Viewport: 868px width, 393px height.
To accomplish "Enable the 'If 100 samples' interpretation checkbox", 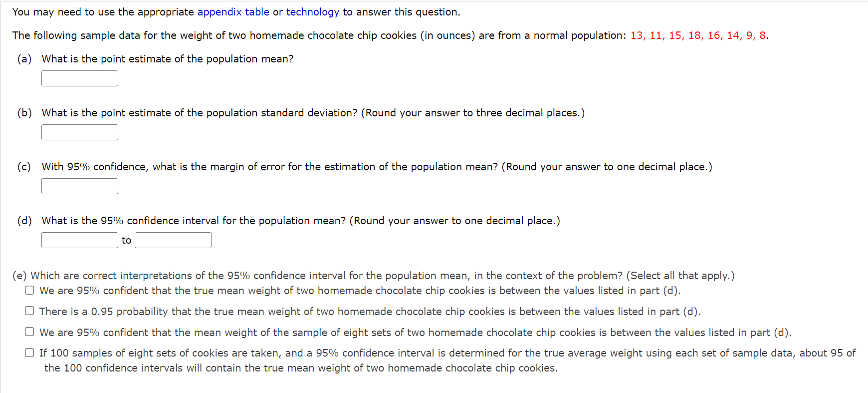I will (x=29, y=352).
